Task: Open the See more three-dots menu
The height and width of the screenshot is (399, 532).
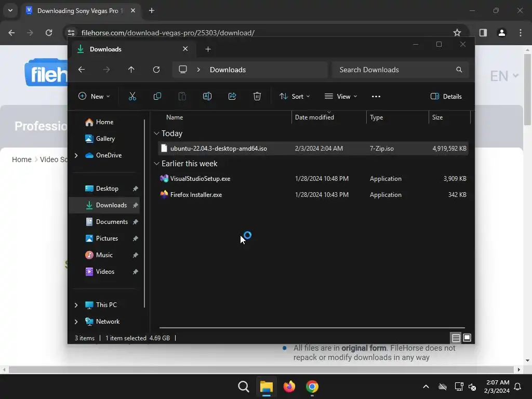Action: (x=376, y=96)
